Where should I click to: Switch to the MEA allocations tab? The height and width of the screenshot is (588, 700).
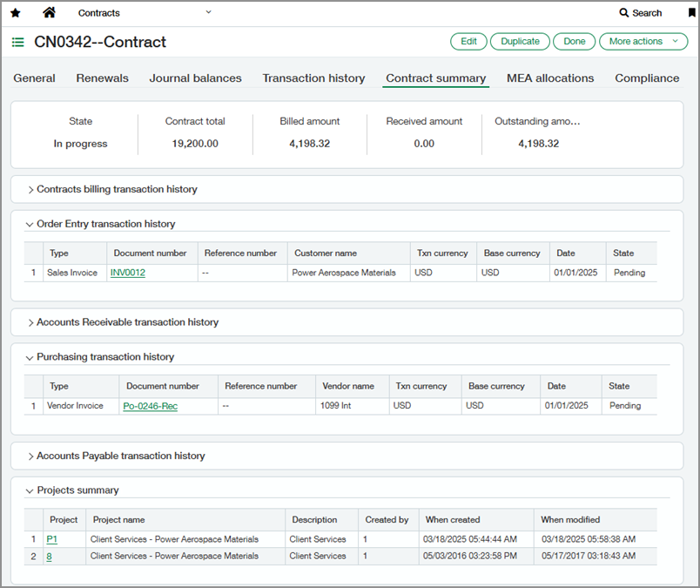(549, 78)
